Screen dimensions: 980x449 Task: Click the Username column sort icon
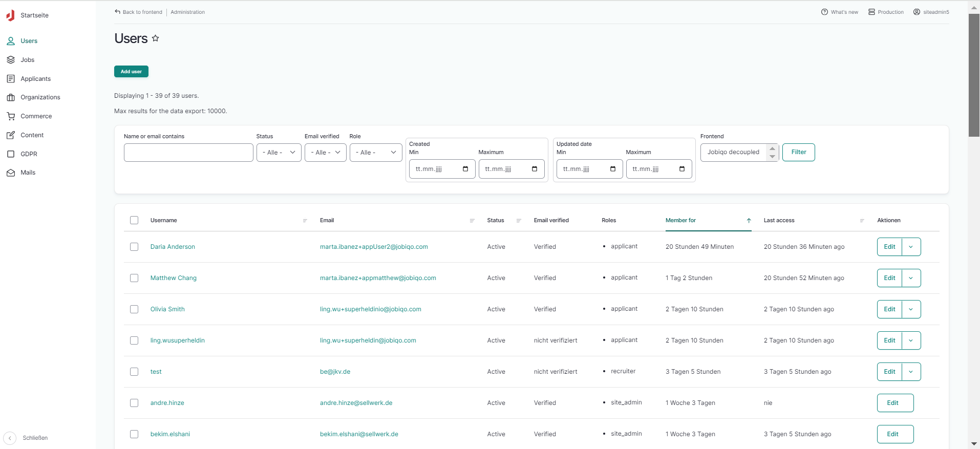tap(305, 221)
